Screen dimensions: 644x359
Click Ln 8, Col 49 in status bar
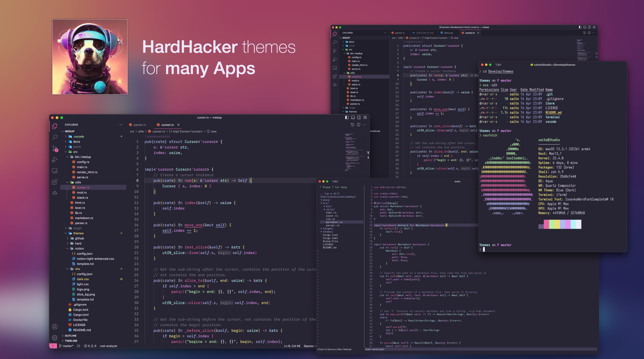[292, 346]
